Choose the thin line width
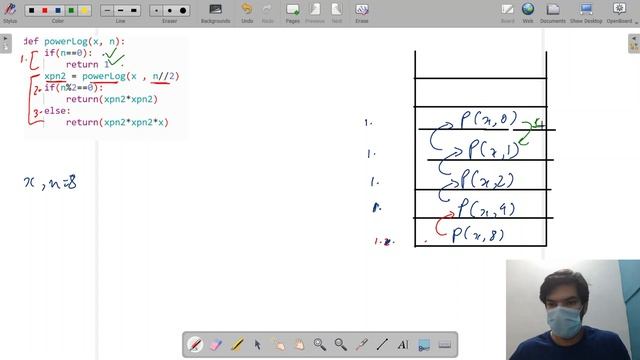This screenshot has width=640, height=360. pos(107,11)
